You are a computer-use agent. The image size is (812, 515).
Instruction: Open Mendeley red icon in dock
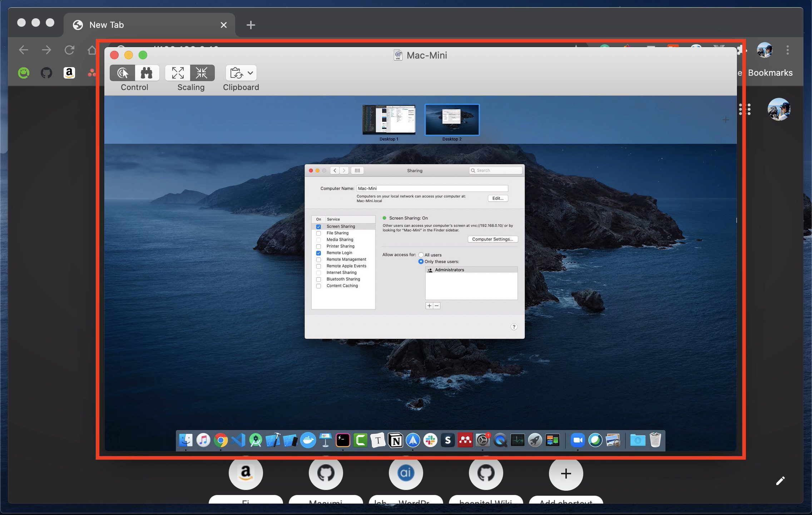[x=465, y=440]
